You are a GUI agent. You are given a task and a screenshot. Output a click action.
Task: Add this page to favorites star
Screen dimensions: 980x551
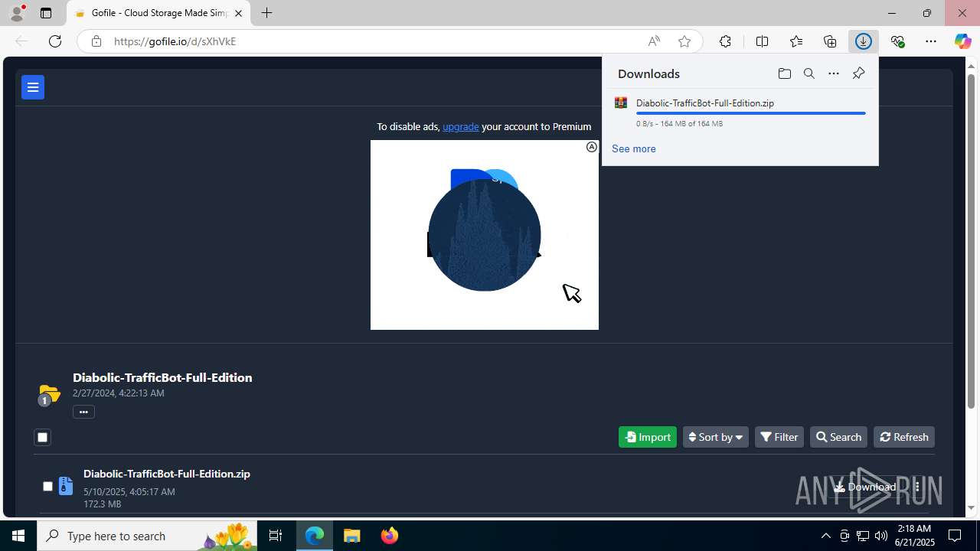point(684,41)
